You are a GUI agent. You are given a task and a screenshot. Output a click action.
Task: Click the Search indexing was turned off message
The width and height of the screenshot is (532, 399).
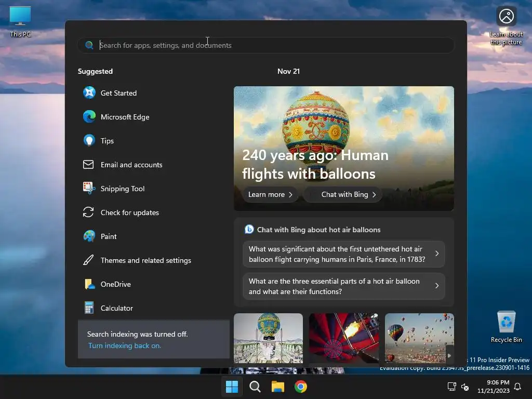pyautogui.click(x=137, y=334)
